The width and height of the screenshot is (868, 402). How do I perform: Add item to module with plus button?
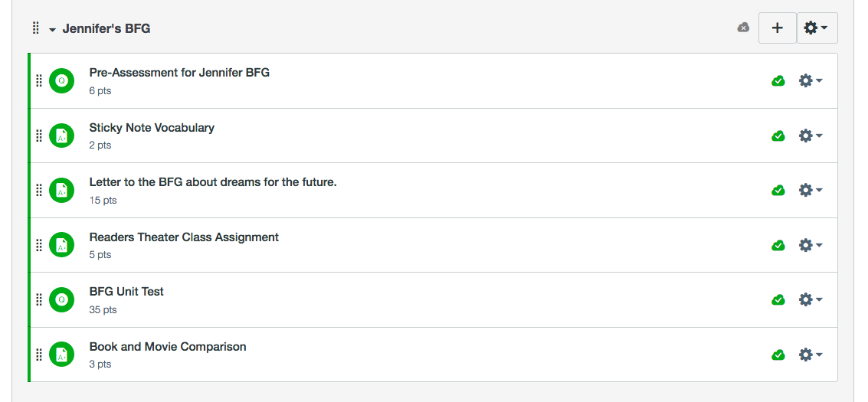coord(778,28)
